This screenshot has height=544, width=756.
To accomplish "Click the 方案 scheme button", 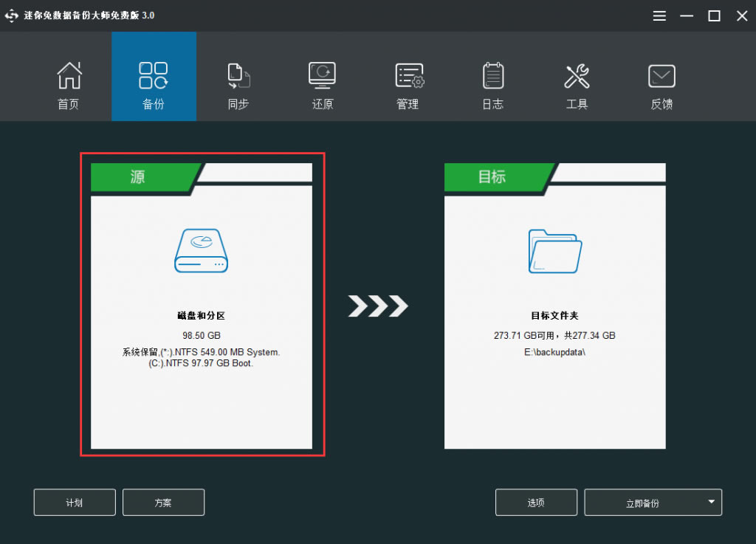I will point(163,503).
